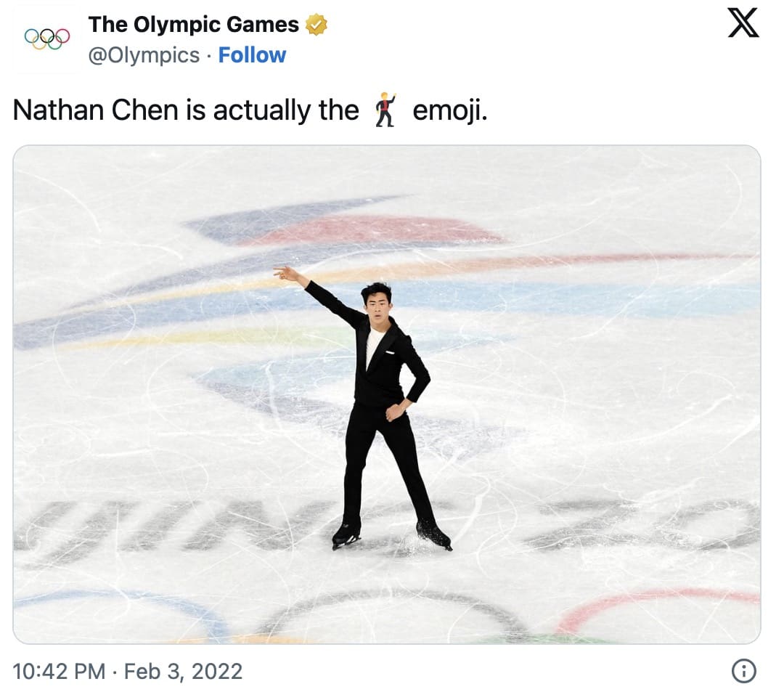
Task: Click the dancing man emoji in the tweet
Action: (385, 110)
